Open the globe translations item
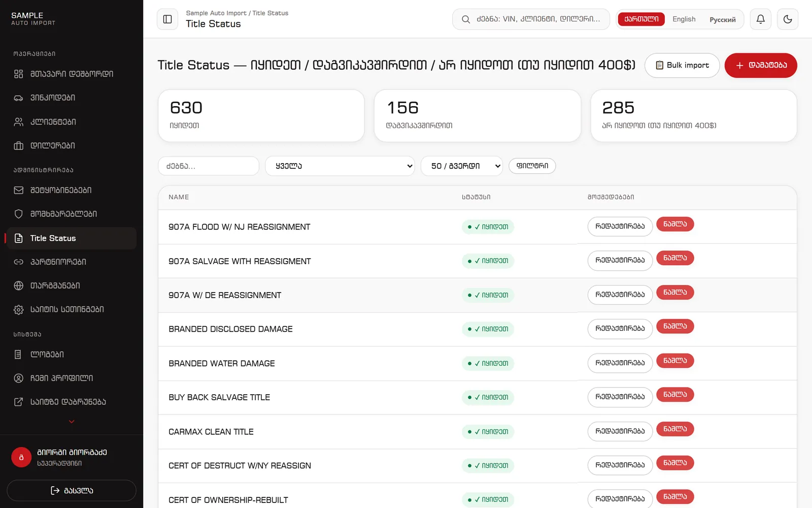The image size is (812, 508). pos(18,285)
